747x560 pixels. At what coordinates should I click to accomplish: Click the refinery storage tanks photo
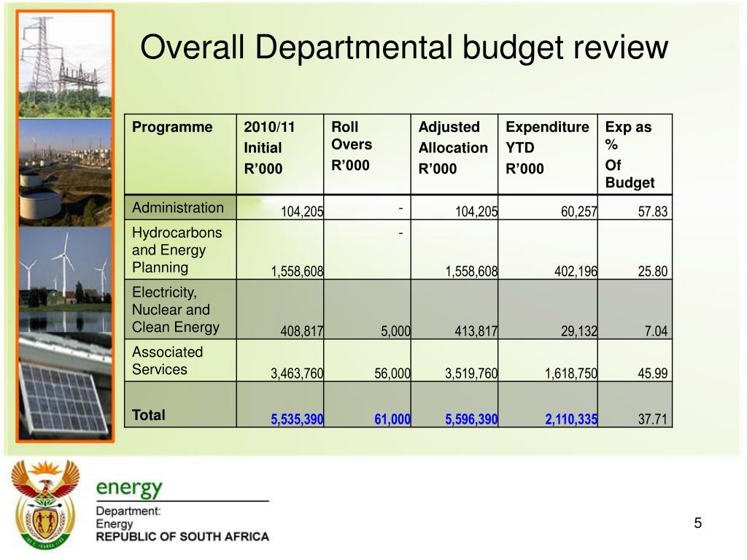[x=65, y=172]
